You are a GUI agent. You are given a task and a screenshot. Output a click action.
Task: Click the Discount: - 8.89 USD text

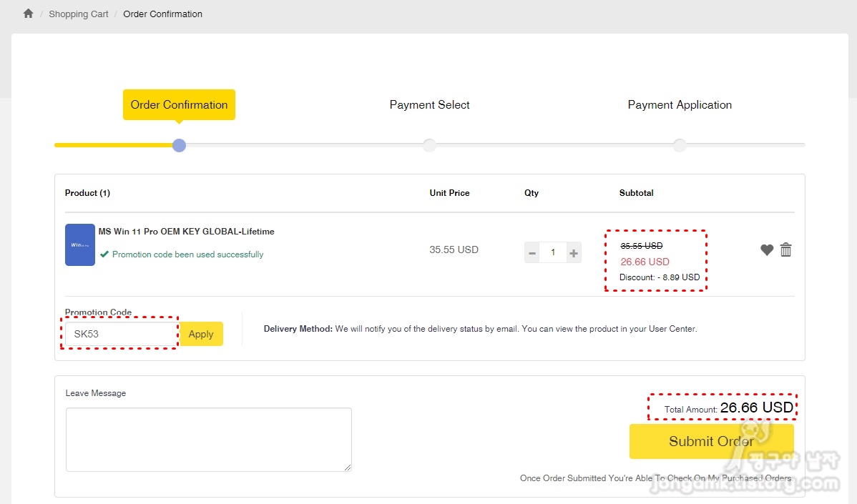(660, 277)
